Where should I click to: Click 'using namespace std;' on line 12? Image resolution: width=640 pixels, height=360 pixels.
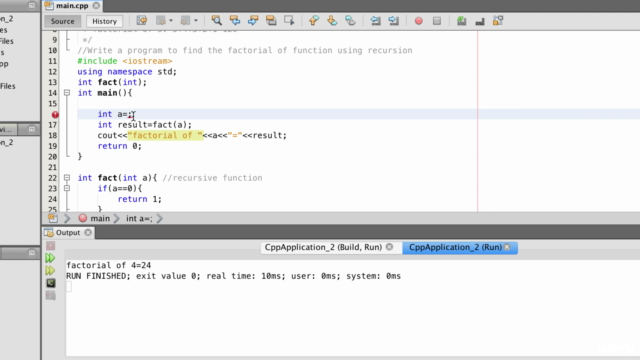(127, 72)
